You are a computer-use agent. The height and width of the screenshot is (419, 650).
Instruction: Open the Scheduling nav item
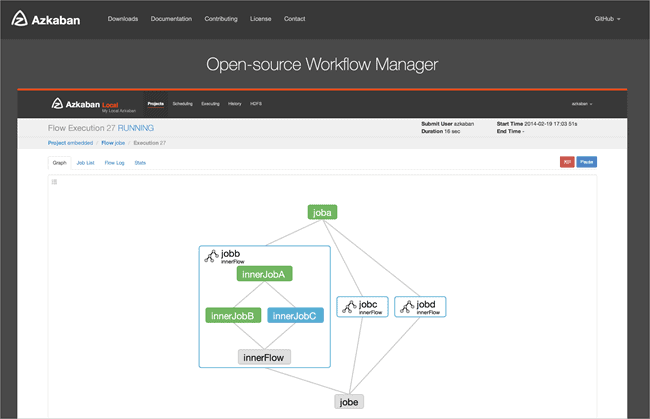[x=182, y=104]
